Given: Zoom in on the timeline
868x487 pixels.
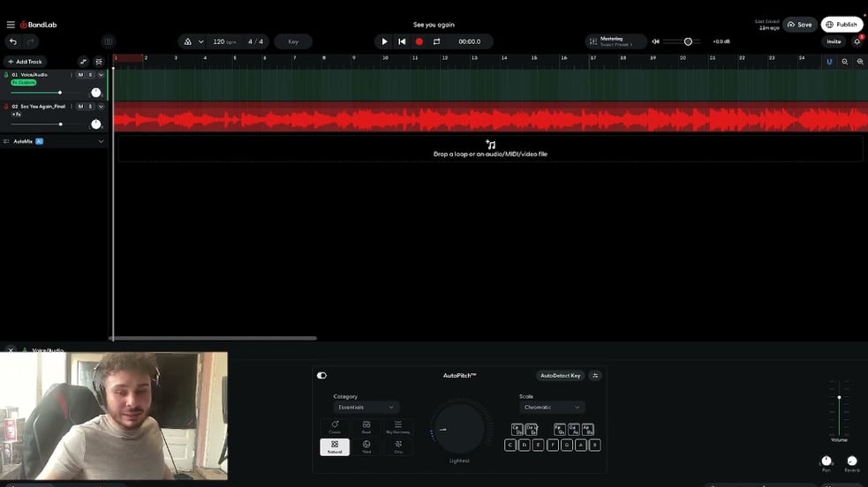Looking at the screenshot, I should 844,62.
